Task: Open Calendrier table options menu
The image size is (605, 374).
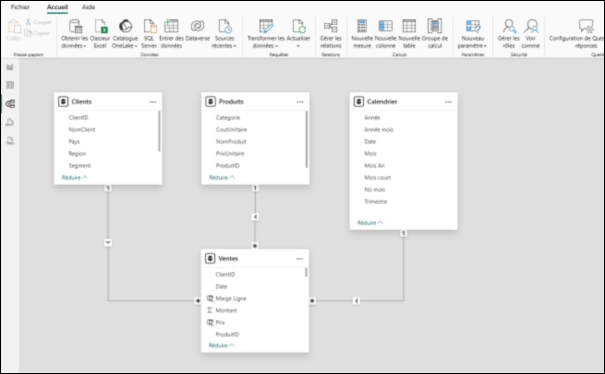Action: 448,102
